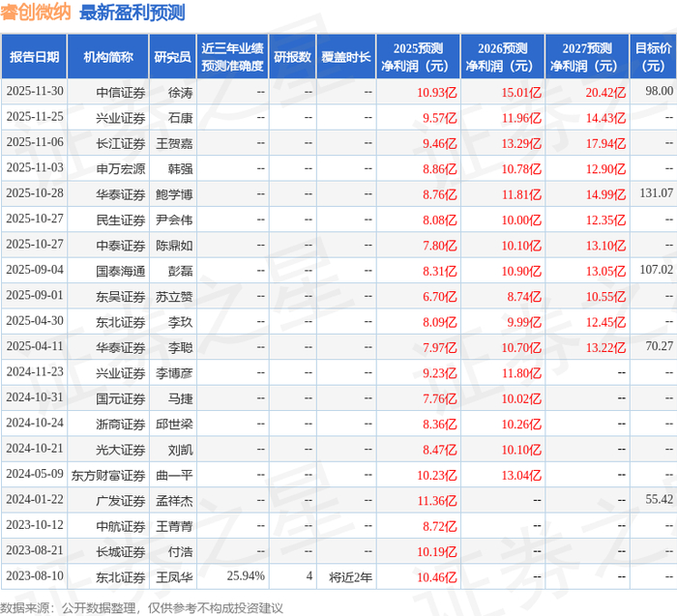Viewport: 677px width, 616px height.
Task: Click the 睿创微纳 title text
Action: [x=36, y=12]
